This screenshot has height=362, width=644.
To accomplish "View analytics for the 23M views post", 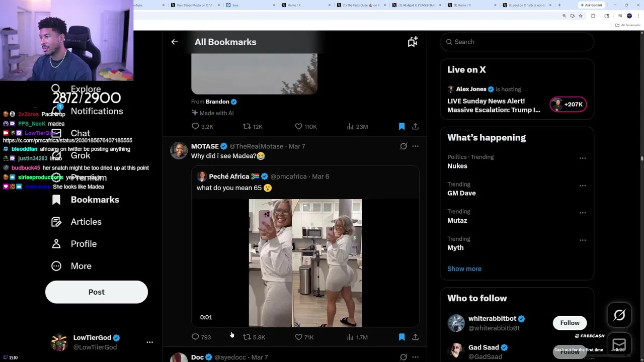I will point(357,127).
